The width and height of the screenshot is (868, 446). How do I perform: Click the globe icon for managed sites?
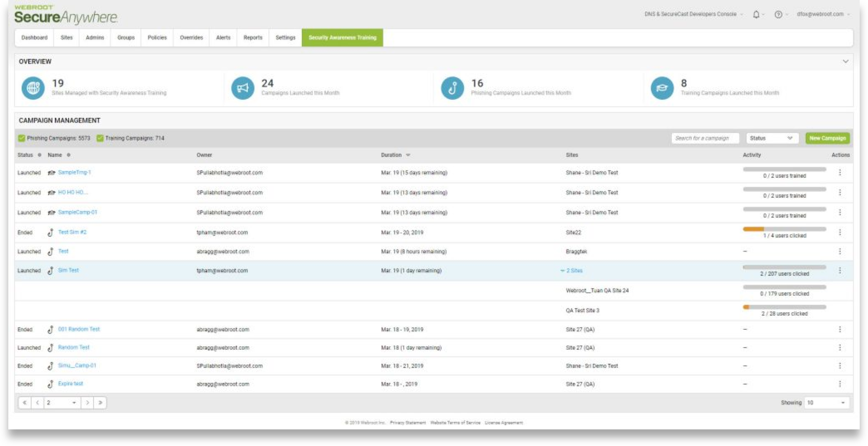pyautogui.click(x=33, y=88)
